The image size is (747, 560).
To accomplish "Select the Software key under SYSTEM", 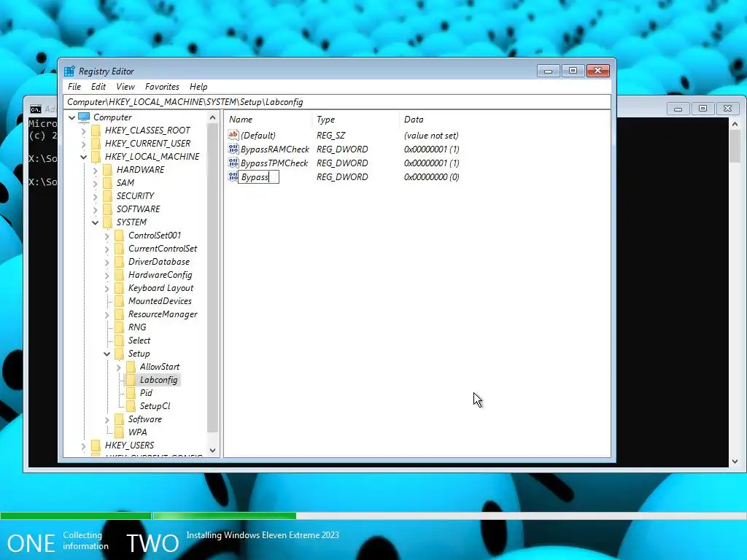I will point(145,419).
